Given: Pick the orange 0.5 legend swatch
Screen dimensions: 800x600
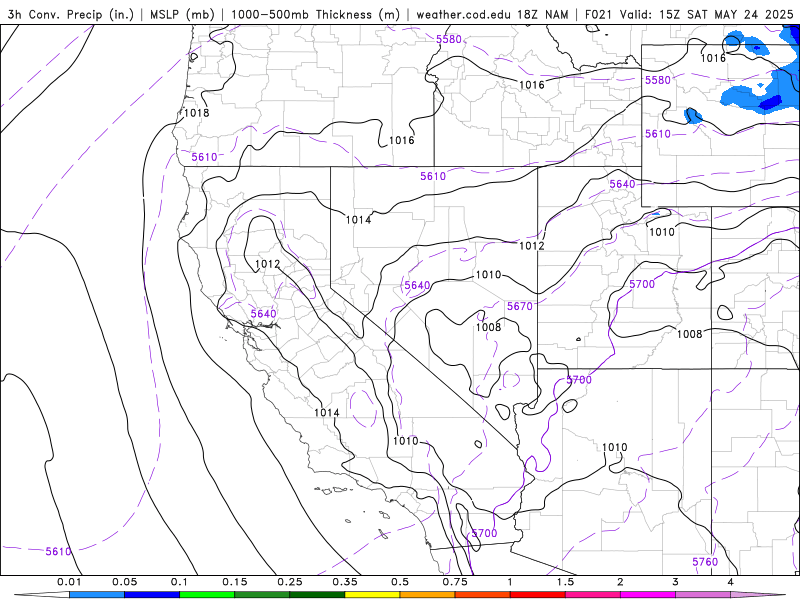Looking at the screenshot, I should tap(427, 595).
